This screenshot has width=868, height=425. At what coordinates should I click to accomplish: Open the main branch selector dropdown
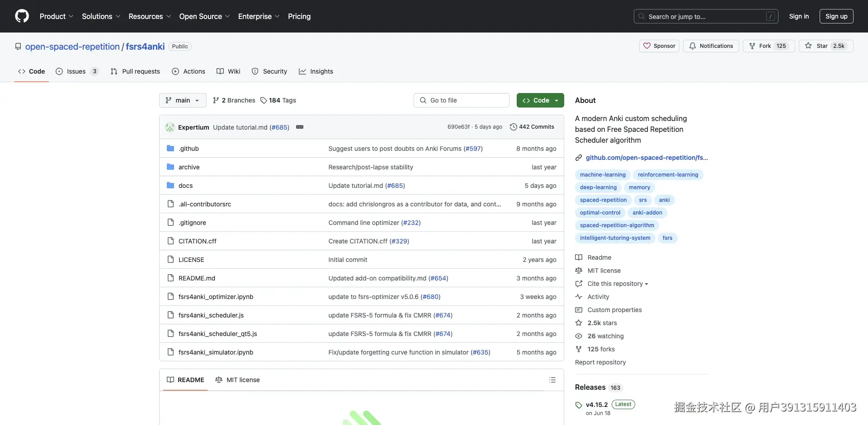[x=183, y=100]
